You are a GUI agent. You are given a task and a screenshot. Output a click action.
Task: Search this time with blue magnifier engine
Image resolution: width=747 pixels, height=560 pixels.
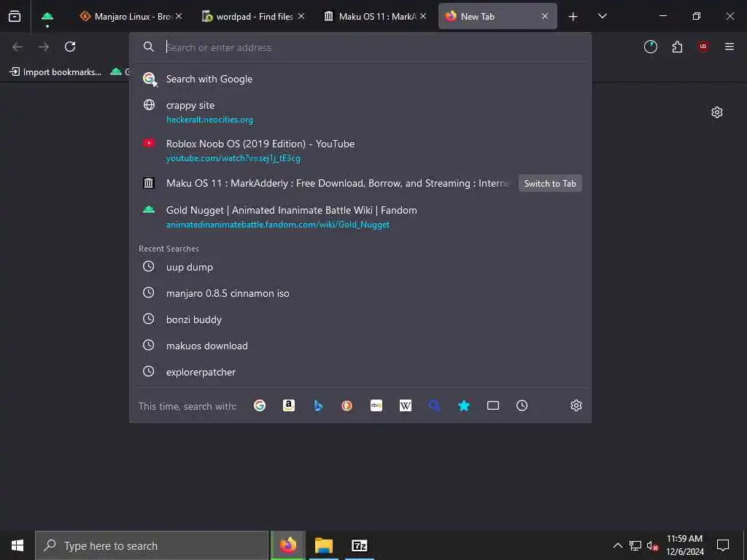(x=435, y=405)
